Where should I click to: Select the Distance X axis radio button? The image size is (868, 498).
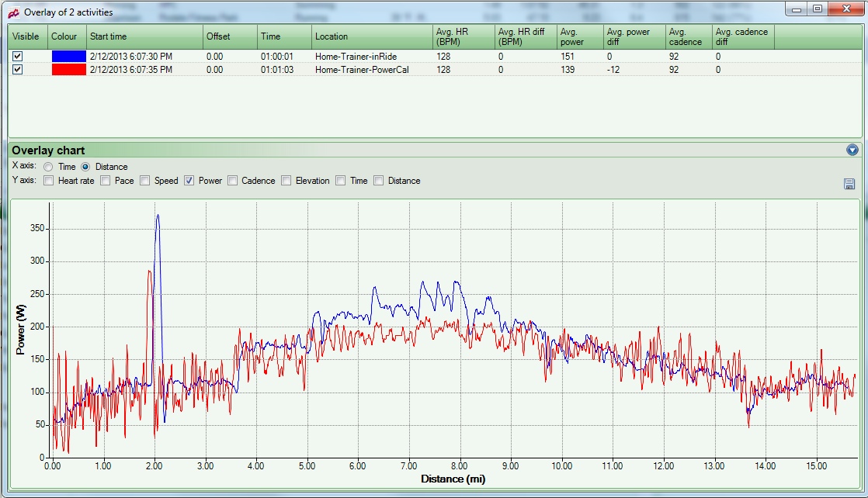point(86,167)
